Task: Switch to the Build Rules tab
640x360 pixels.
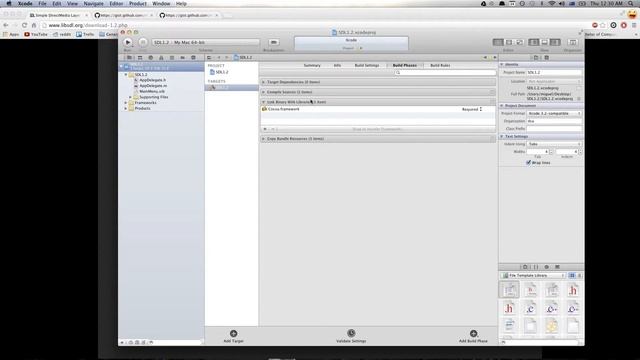Action: (x=440, y=65)
